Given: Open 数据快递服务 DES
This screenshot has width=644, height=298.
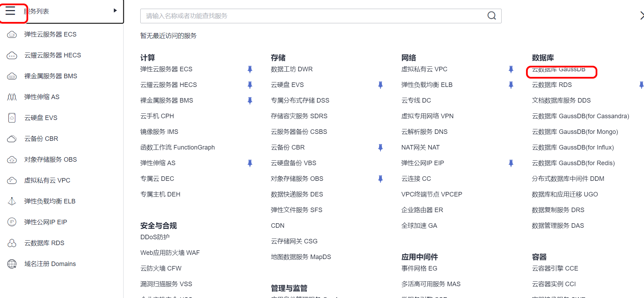Looking at the screenshot, I should 297,194.
